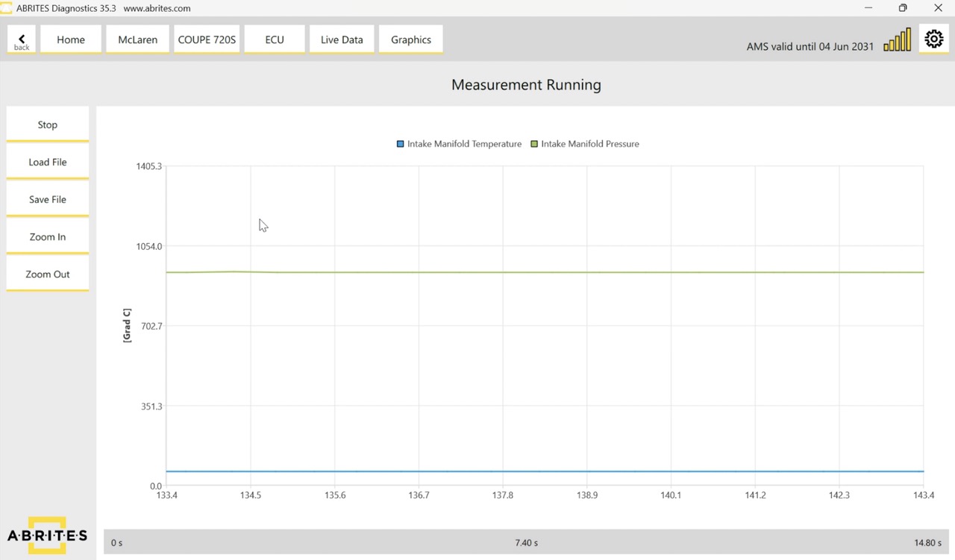Click the Save File button
This screenshot has height=560, width=955.
click(x=48, y=199)
